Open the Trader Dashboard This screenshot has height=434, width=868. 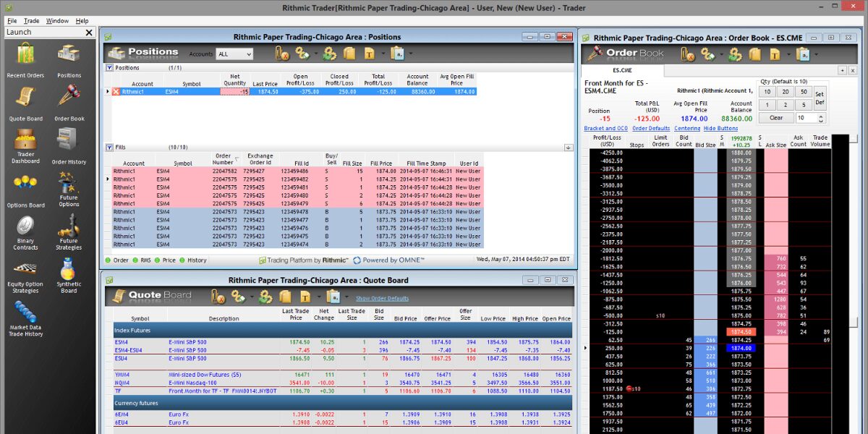click(x=25, y=146)
